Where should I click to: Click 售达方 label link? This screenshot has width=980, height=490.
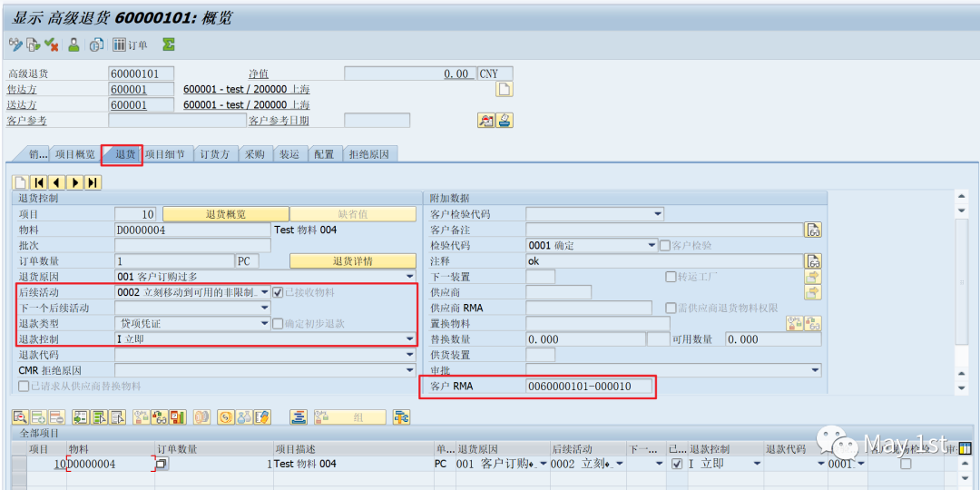point(22,89)
